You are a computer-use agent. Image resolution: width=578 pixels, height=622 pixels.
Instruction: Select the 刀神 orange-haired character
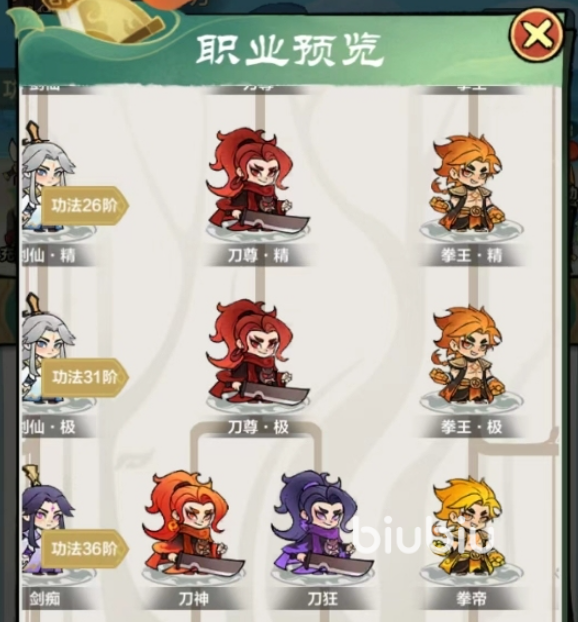[194, 528]
